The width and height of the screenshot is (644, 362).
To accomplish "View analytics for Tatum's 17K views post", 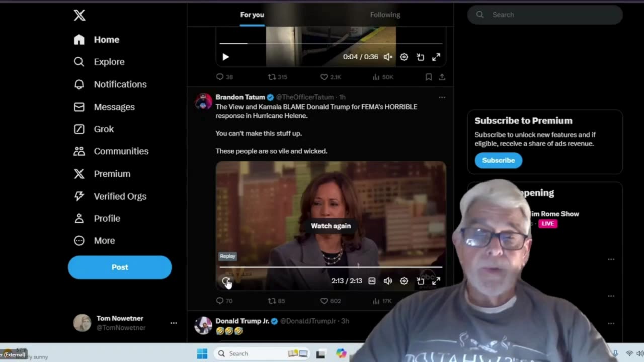I will pos(382,301).
